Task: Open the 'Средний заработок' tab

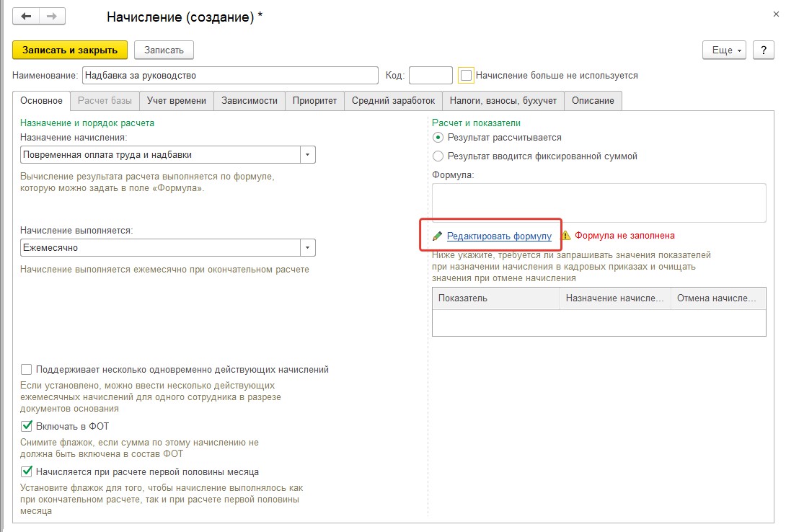Action: (x=393, y=101)
